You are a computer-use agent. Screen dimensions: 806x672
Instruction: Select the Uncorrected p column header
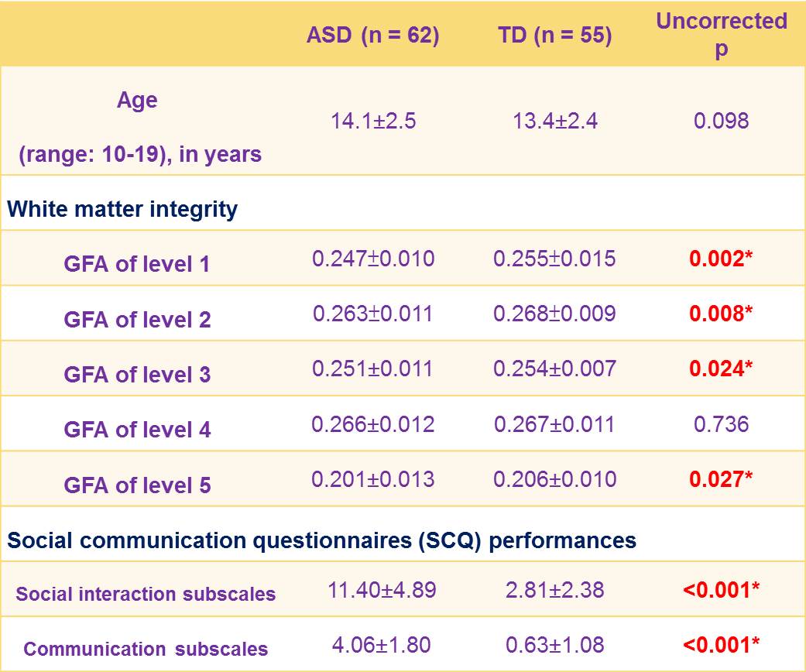[x=721, y=36]
